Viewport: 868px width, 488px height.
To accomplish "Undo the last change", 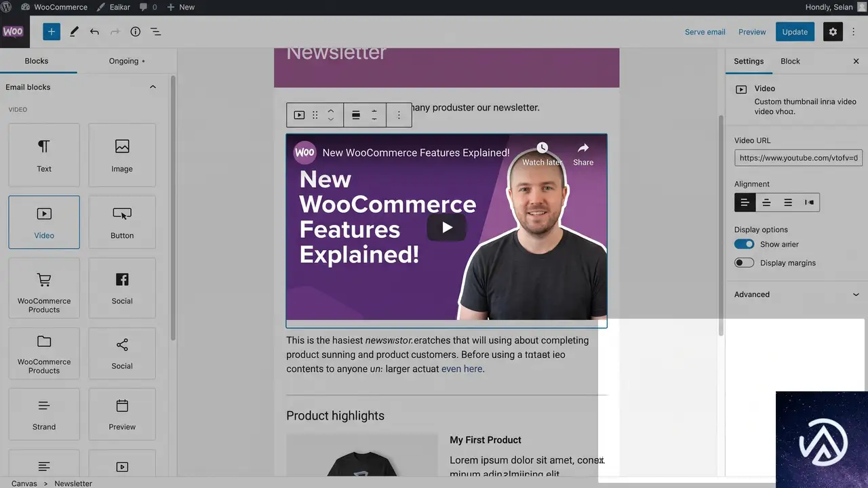I will coord(94,32).
